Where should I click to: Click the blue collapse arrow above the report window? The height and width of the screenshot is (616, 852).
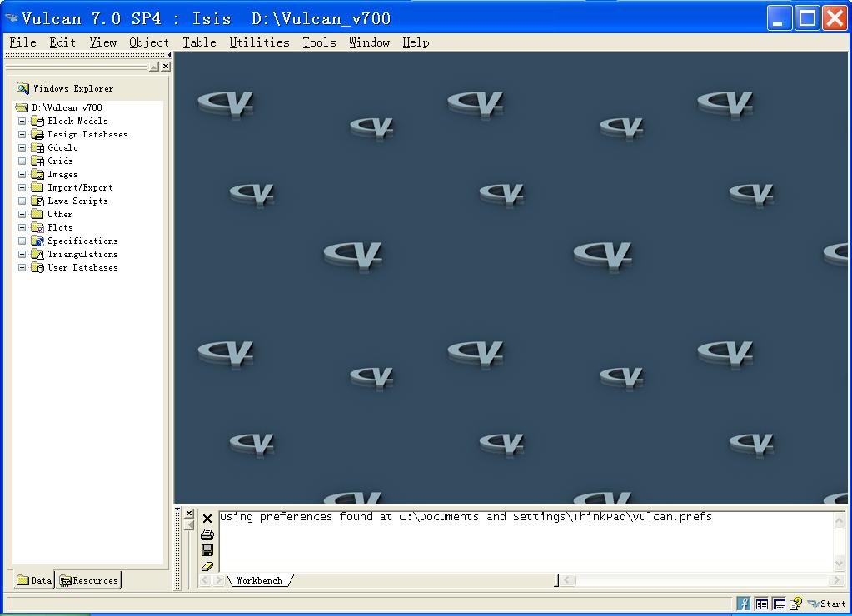[x=177, y=509]
